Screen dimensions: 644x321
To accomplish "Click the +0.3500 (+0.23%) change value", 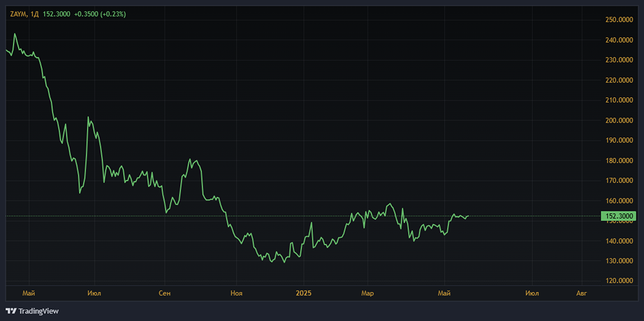I will point(100,14).
